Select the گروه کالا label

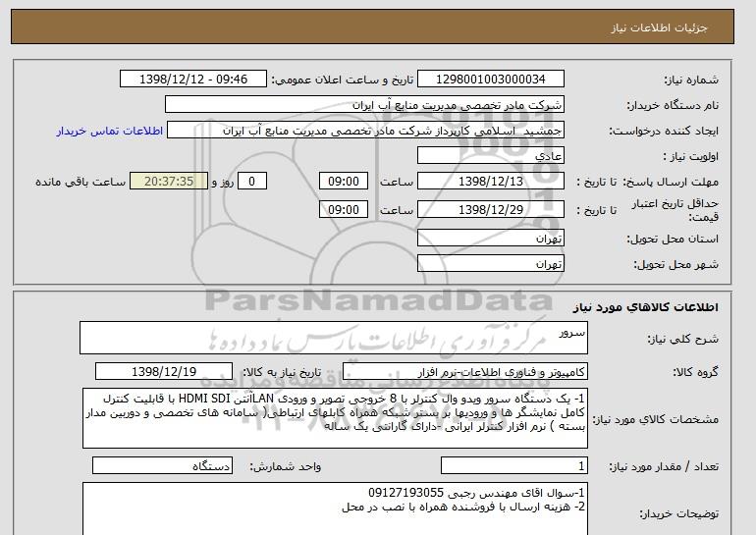tap(696, 372)
